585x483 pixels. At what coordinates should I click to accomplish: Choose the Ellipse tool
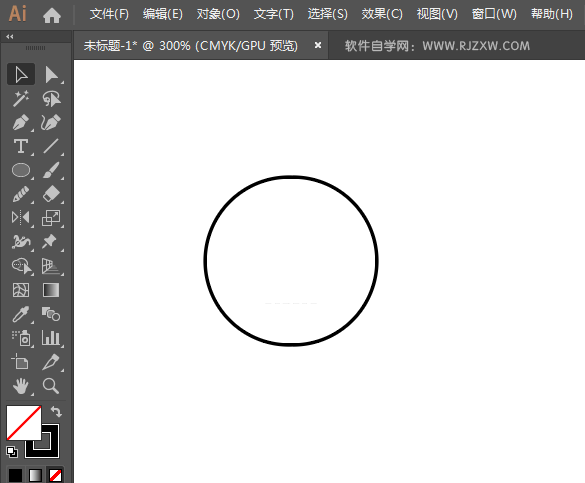(x=21, y=170)
